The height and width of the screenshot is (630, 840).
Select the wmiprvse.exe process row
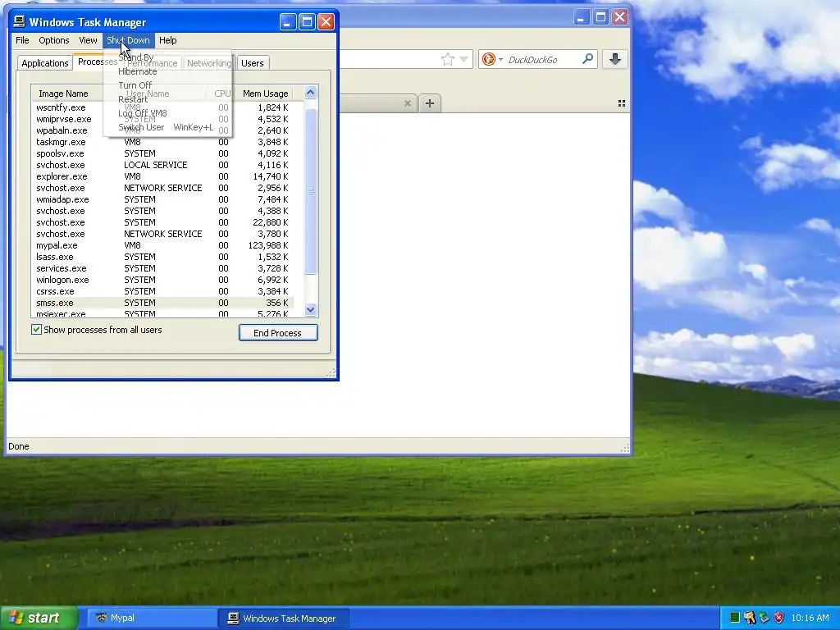tap(163, 119)
